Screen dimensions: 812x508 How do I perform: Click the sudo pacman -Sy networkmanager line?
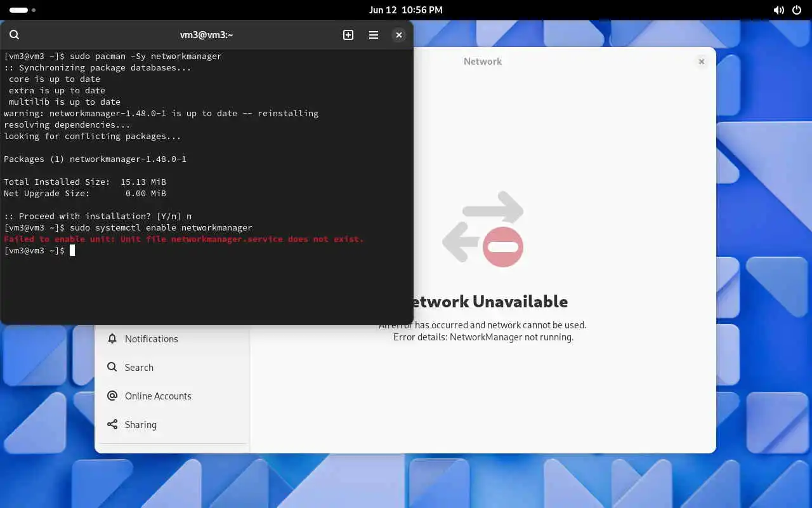tap(113, 57)
